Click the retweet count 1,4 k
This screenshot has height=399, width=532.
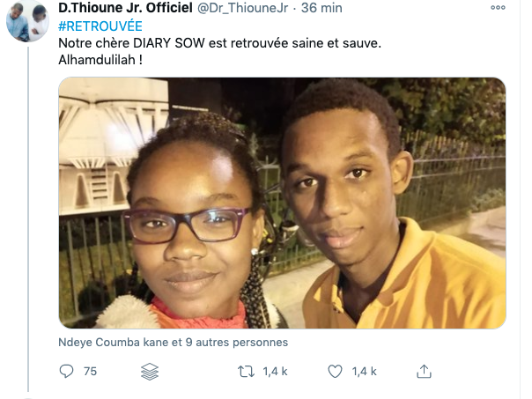point(277,372)
